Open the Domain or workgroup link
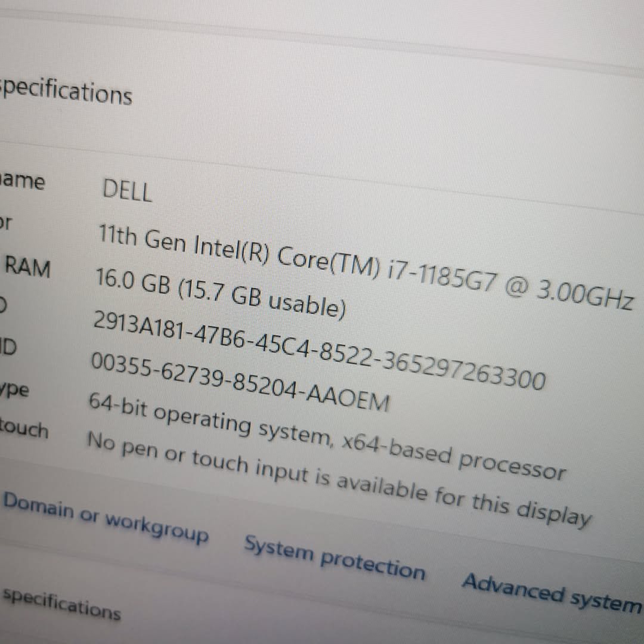Image resolution: width=644 pixels, height=644 pixels. tap(106, 518)
